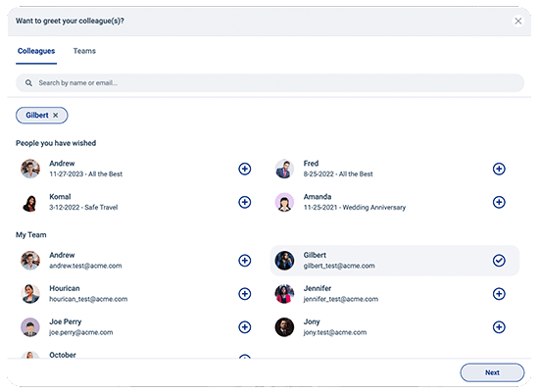Image resolution: width=539 pixels, height=392 pixels.
Task: Remove the Gilbert chip with its x
Action: pyautogui.click(x=55, y=116)
